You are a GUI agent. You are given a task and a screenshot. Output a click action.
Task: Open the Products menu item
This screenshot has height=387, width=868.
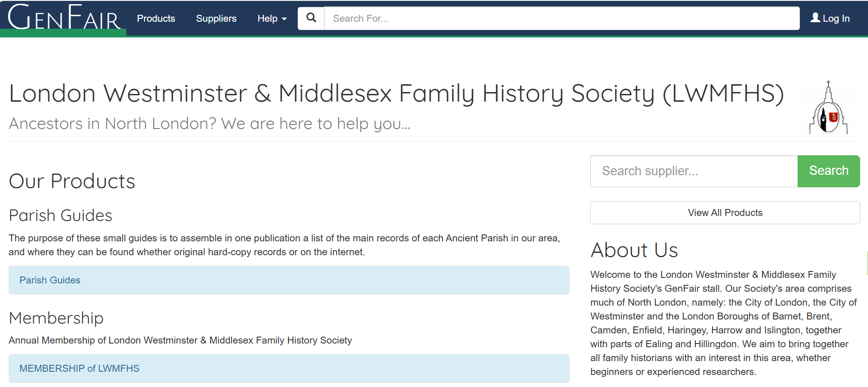156,18
